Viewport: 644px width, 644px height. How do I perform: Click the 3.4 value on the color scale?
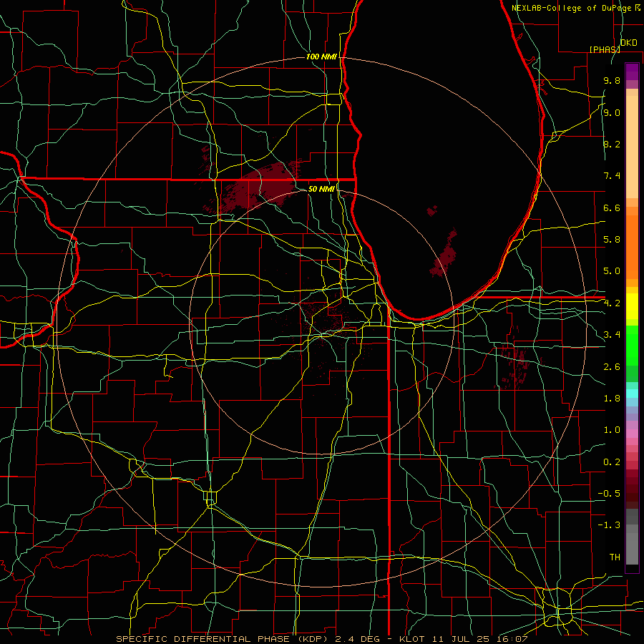click(x=612, y=335)
